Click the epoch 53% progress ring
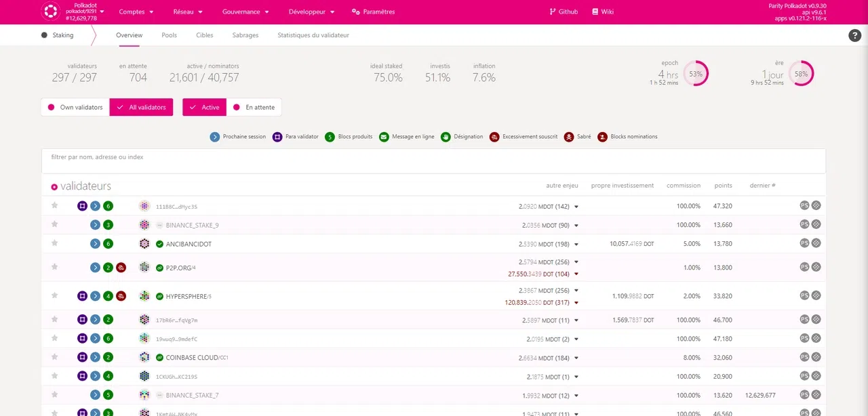The height and width of the screenshot is (416, 868). pos(696,73)
